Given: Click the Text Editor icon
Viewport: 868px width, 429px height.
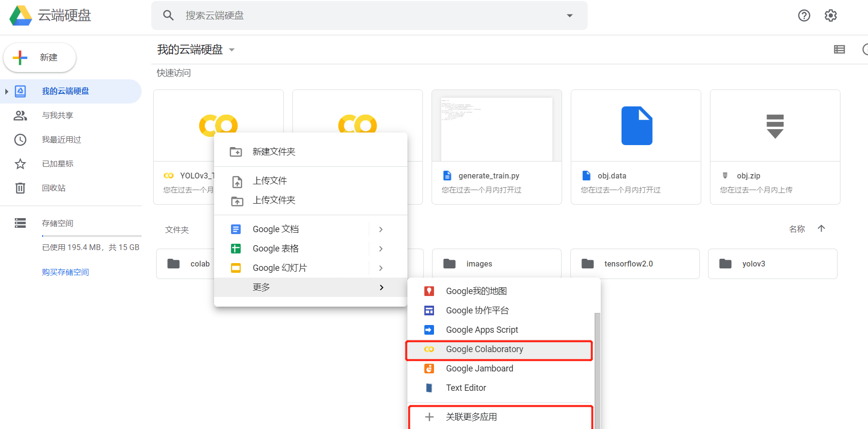Looking at the screenshot, I should click(429, 388).
